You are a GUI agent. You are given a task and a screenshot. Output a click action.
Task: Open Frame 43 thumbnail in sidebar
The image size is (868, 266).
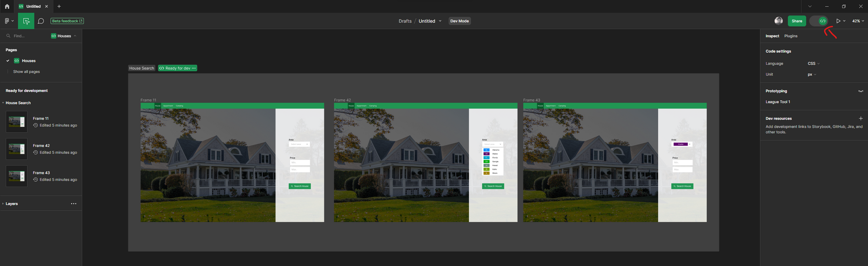point(16,176)
